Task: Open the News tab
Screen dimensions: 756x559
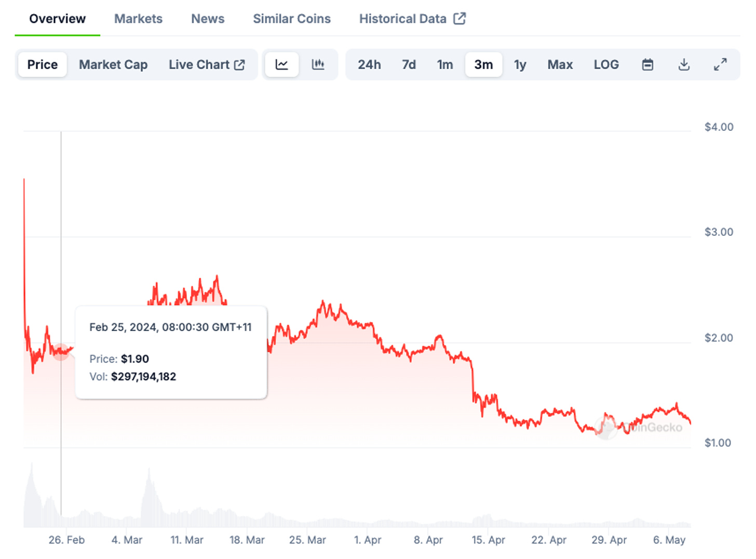Action: click(208, 19)
